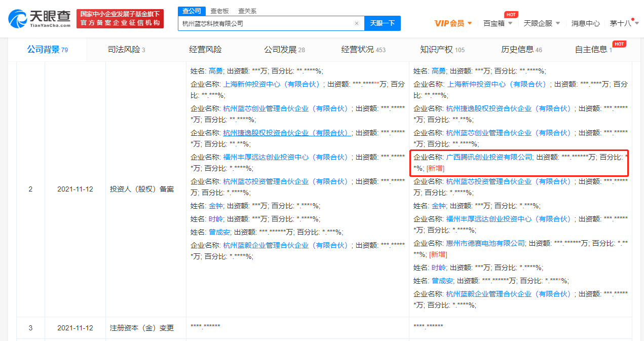
Task: Open 福州丰厚远达创业投资中心 link in left column
Action: pyautogui.click(x=287, y=157)
